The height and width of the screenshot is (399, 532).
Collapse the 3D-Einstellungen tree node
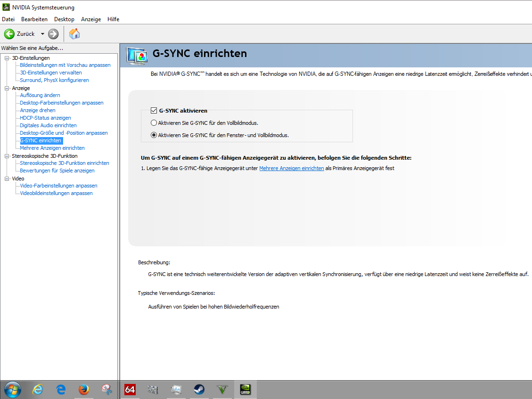(x=7, y=58)
